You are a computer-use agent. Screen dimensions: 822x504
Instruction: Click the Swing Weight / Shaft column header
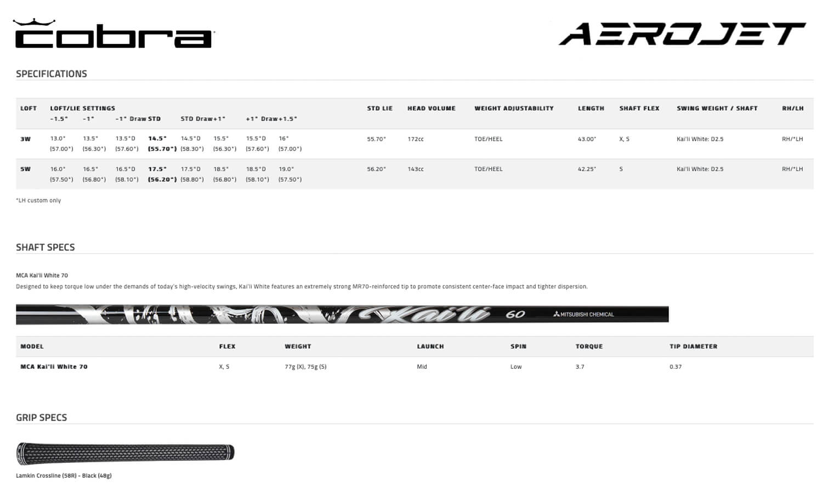pos(717,108)
